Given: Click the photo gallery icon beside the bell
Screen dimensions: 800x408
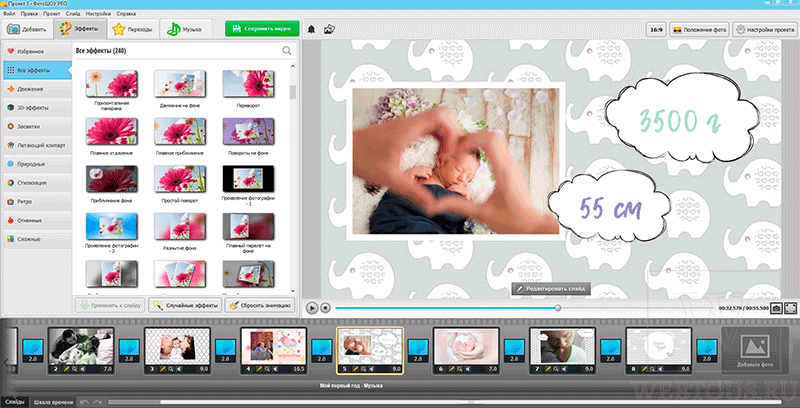Looking at the screenshot, I should (x=329, y=30).
